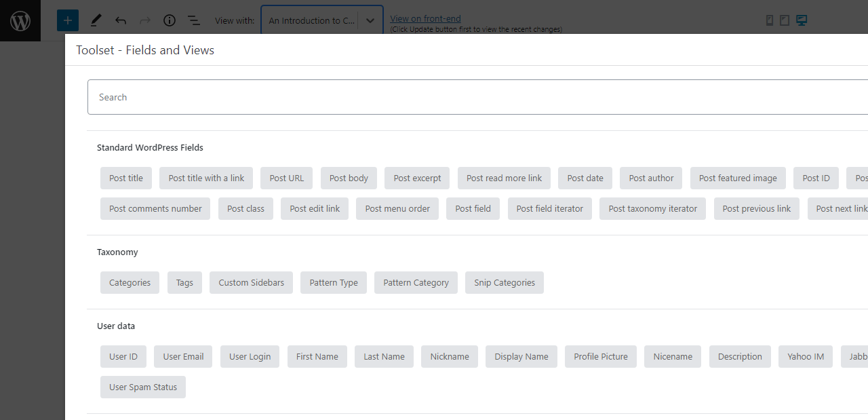The image size is (868, 420).
Task: Insert the User ID field
Action: [123, 356]
